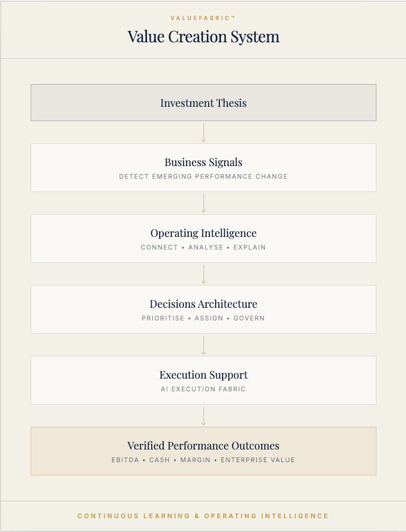
Task: Click the arrow below Business Signals box
Action: (204, 204)
